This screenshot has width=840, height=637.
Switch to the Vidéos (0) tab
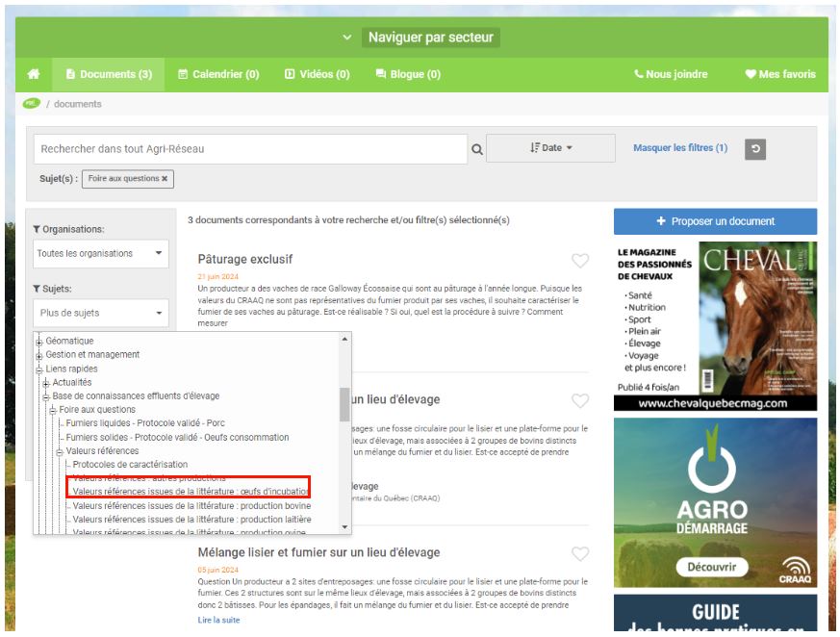pyautogui.click(x=317, y=74)
